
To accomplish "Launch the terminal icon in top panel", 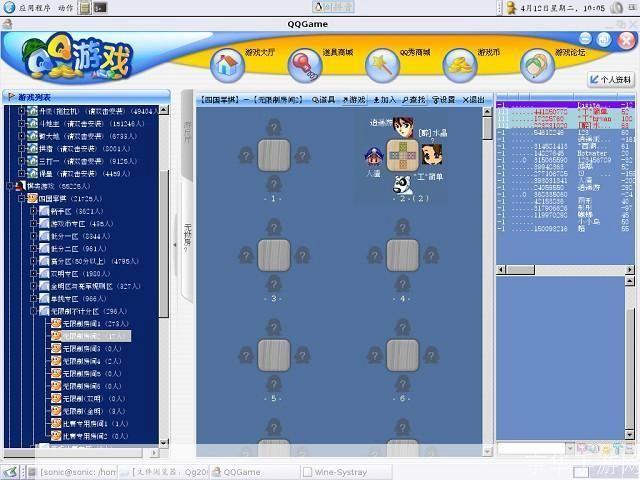I will click(x=100, y=7).
